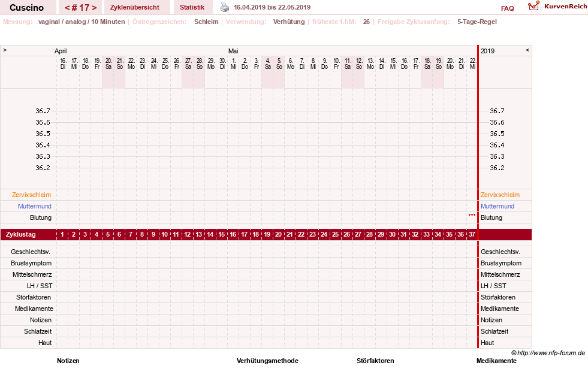This screenshot has height=384, width=588.
Task: Open the nfp-forum.de copyright link
Action: (548, 353)
